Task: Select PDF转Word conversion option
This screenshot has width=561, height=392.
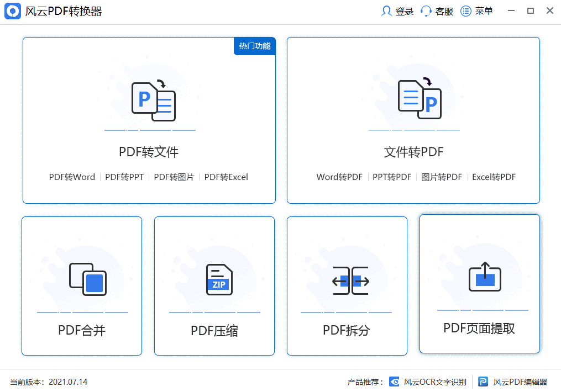Action: click(72, 177)
